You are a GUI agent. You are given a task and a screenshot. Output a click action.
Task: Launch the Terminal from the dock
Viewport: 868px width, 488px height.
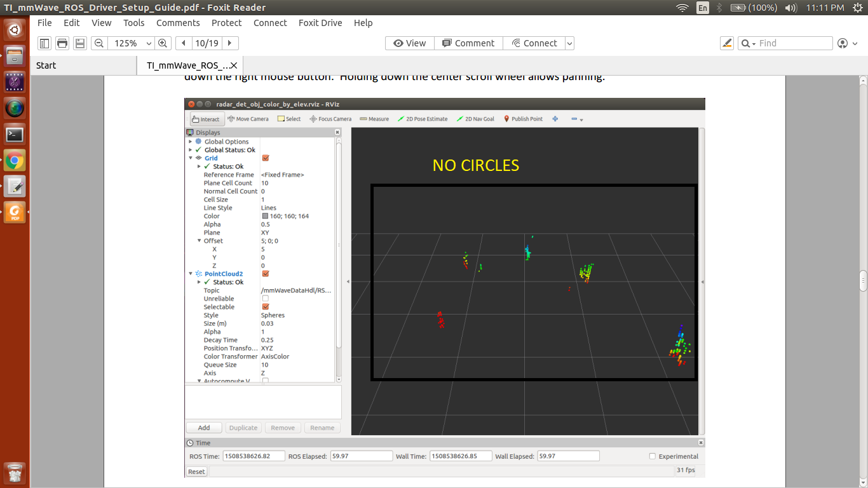tap(15, 134)
